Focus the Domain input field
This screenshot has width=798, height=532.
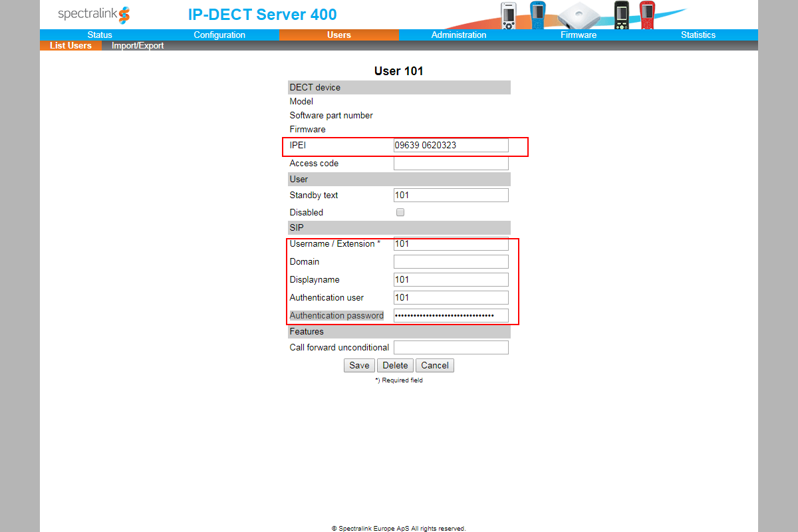tap(451, 261)
